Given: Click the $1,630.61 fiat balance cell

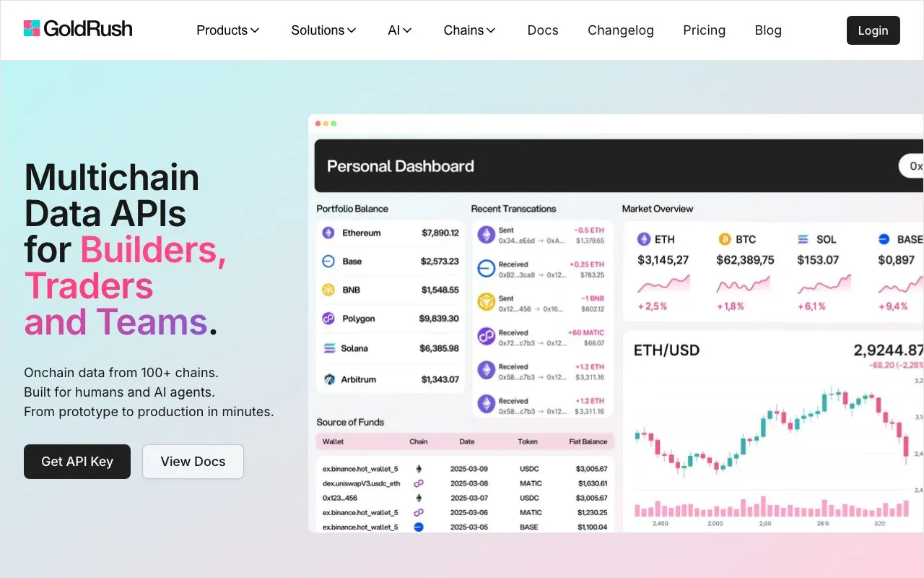Looking at the screenshot, I should (593, 483).
